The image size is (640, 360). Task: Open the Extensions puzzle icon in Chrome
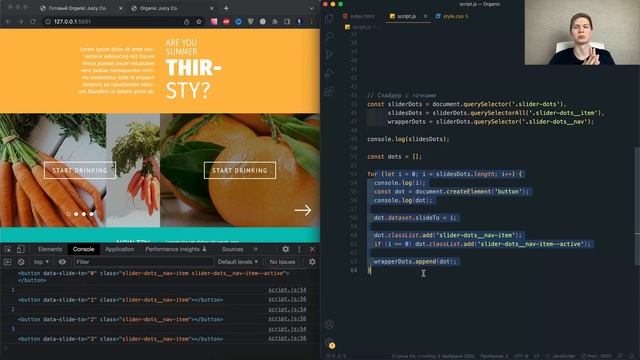[275, 22]
